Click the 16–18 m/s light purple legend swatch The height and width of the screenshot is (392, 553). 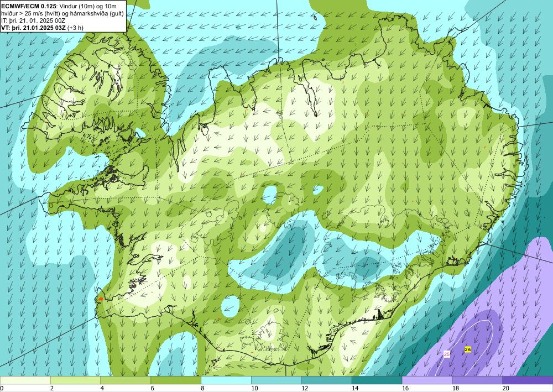[x=427, y=380]
